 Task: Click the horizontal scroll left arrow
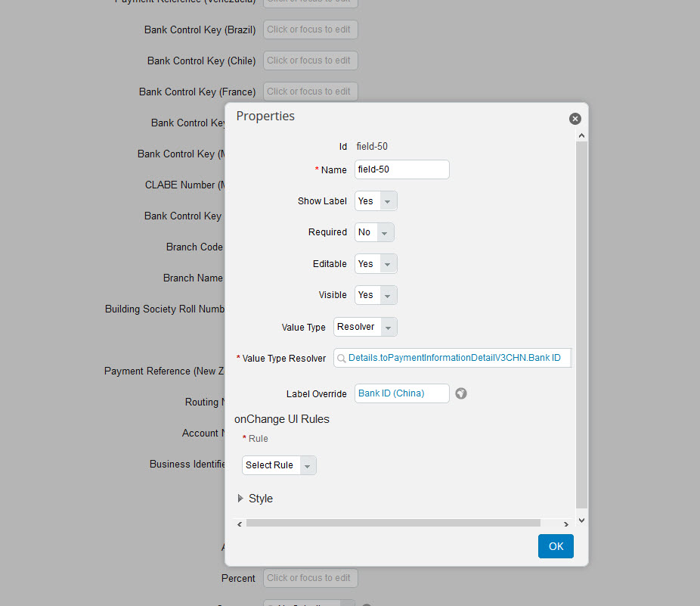[x=240, y=524]
